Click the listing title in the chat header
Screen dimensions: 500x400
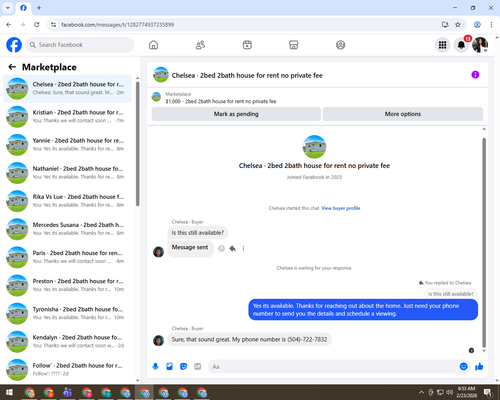247,75
